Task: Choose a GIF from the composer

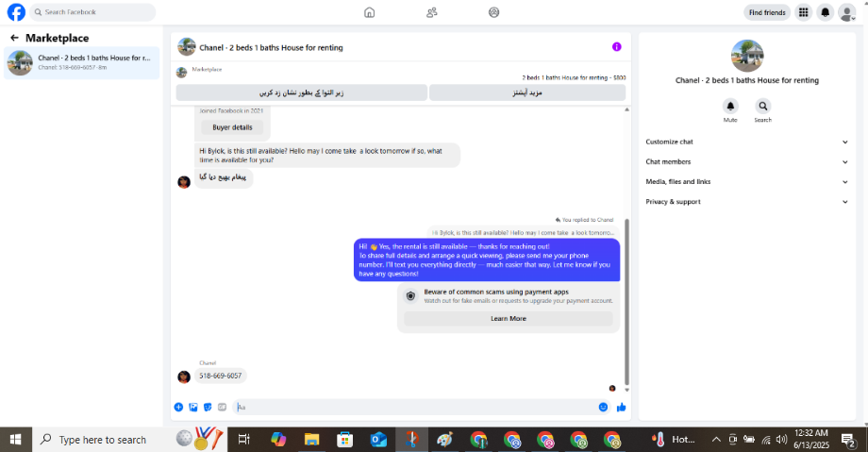Action: click(222, 407)
